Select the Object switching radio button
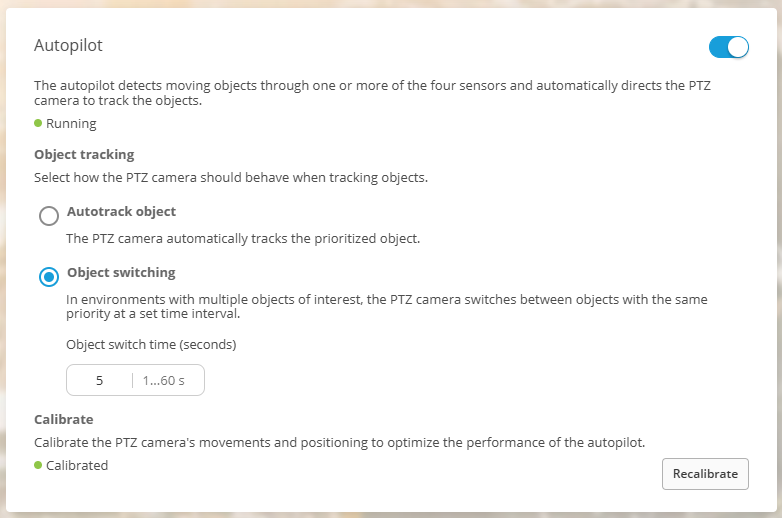The width and height of the screenshot is (782, 518). point(48,277)
